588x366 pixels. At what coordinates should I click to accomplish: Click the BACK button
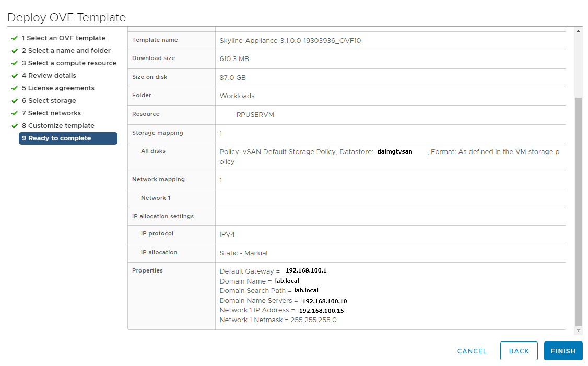tap(519, 351)
